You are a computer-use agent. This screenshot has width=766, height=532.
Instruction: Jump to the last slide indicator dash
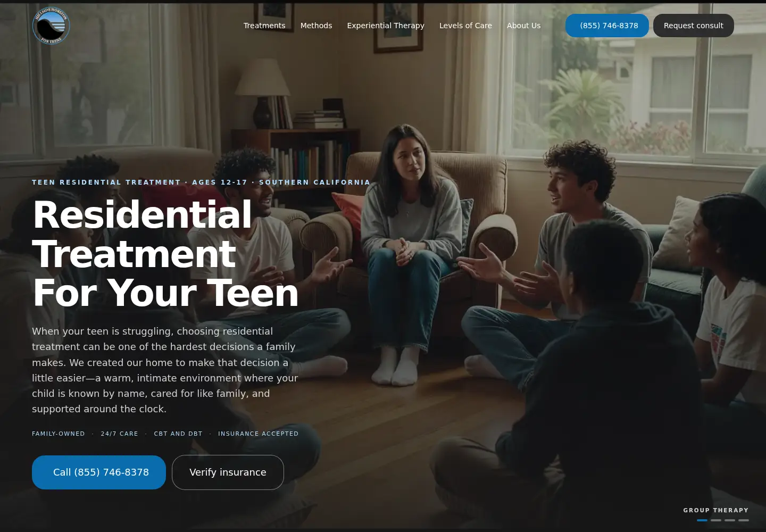coord(744,520)
